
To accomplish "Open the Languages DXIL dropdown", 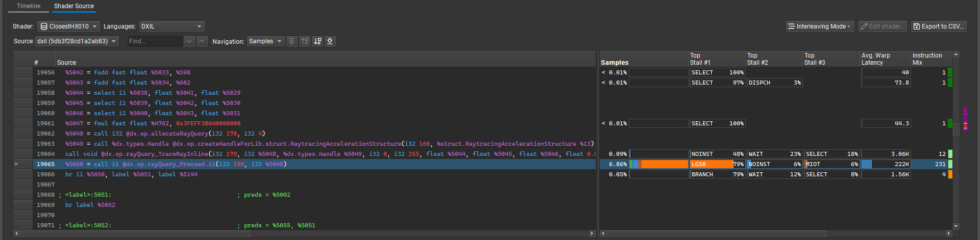I will click(x=172, y=26).
